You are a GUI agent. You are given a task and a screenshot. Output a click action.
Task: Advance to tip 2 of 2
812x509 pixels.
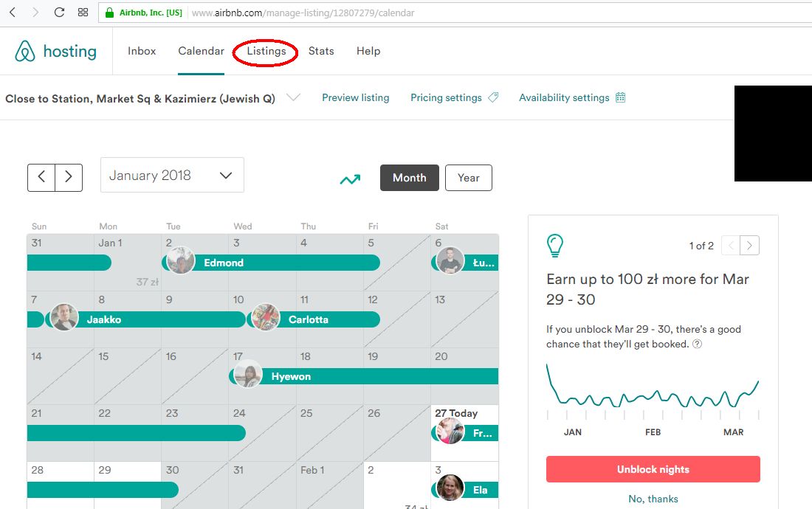(x=748, y=245)
